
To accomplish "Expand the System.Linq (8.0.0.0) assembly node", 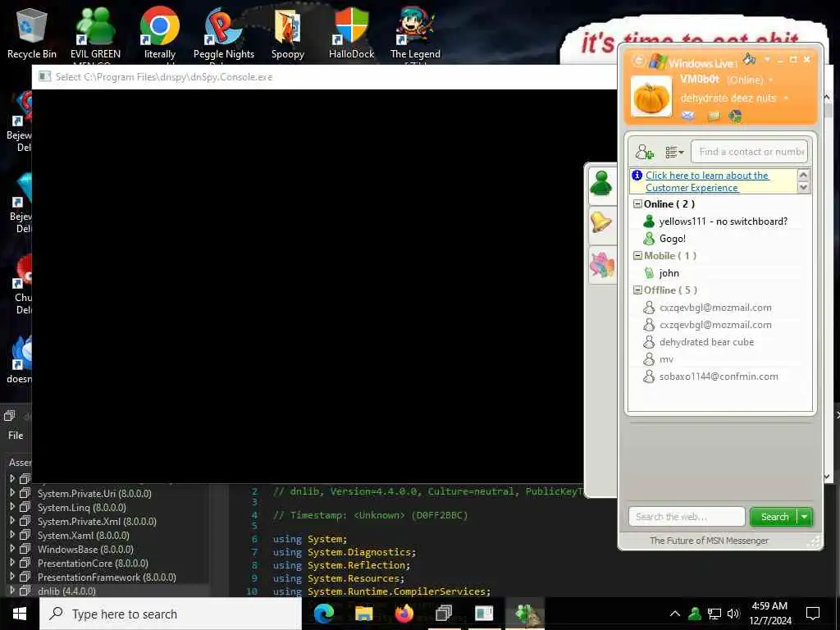I will click(11, 507).
